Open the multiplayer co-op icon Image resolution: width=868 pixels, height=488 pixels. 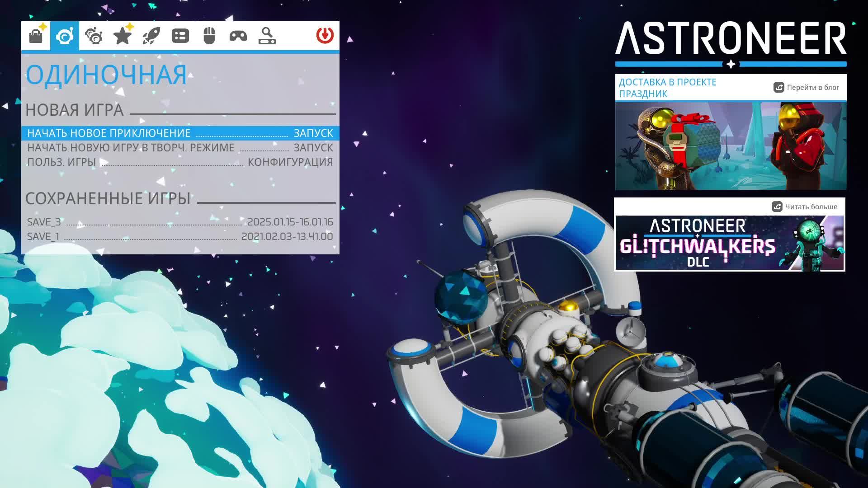[x=94, y=36]
